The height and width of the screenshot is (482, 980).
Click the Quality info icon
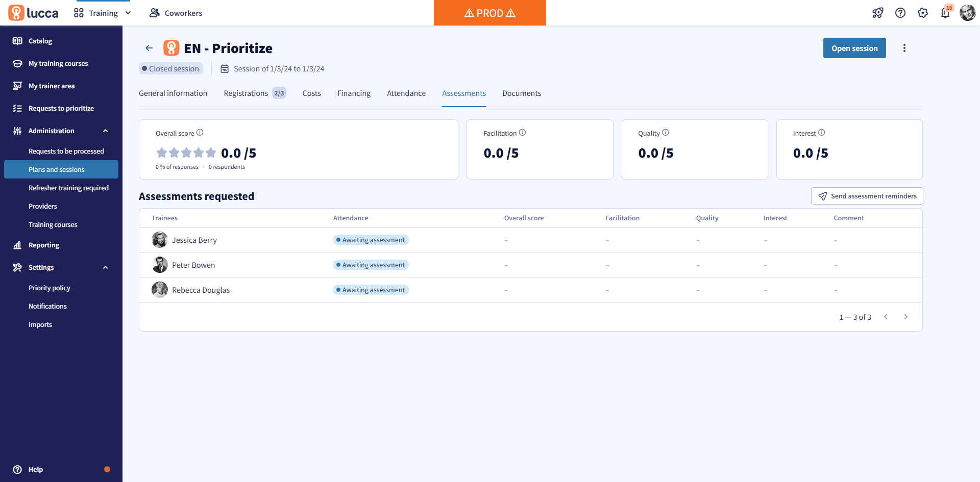[x=666, y=133]
